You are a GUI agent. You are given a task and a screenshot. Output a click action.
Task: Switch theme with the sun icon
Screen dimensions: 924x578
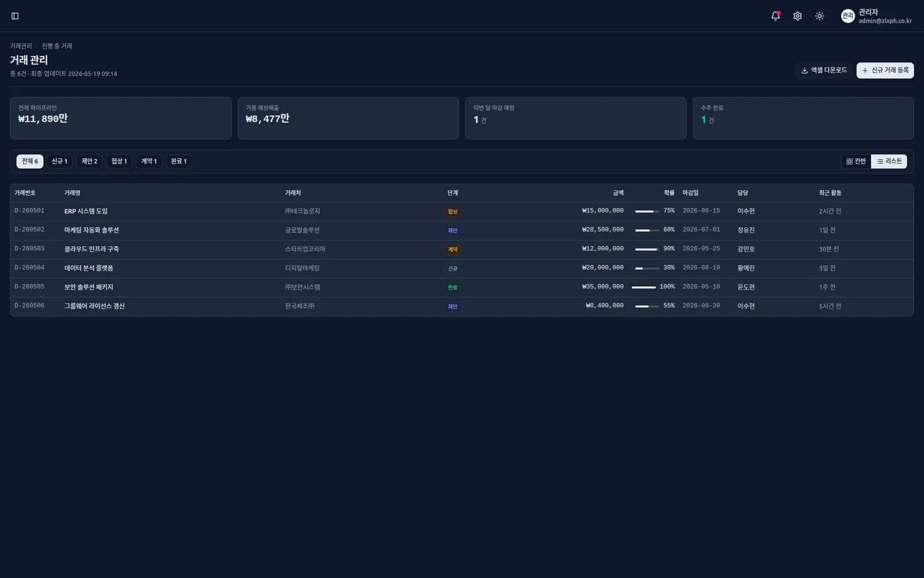point(819,16)
